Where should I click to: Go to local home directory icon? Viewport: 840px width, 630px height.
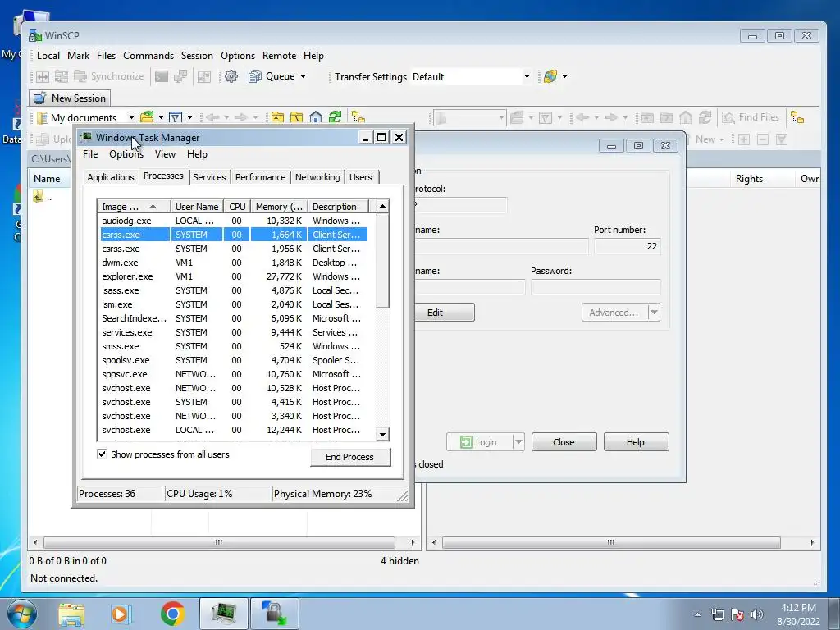(316, 117)
